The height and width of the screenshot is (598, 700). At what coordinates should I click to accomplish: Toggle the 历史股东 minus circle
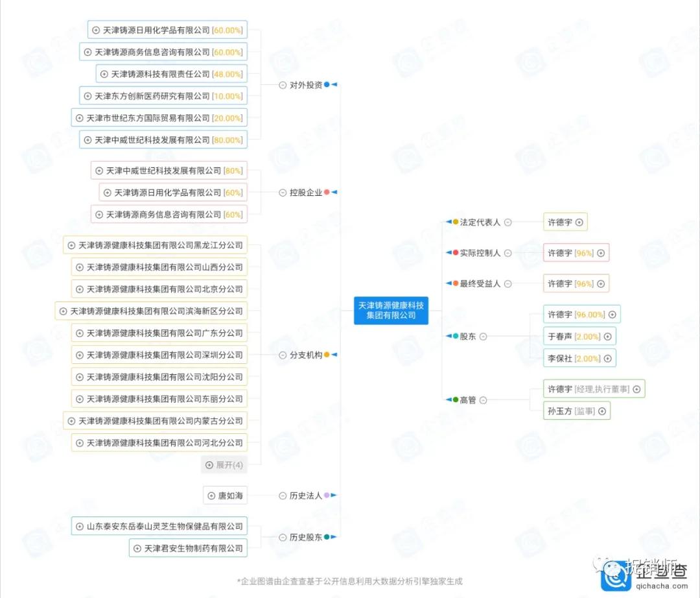click(283, 537)
